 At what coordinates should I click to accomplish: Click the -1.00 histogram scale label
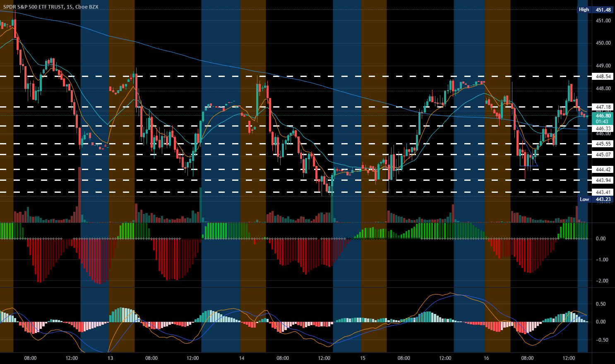[601, 260]
